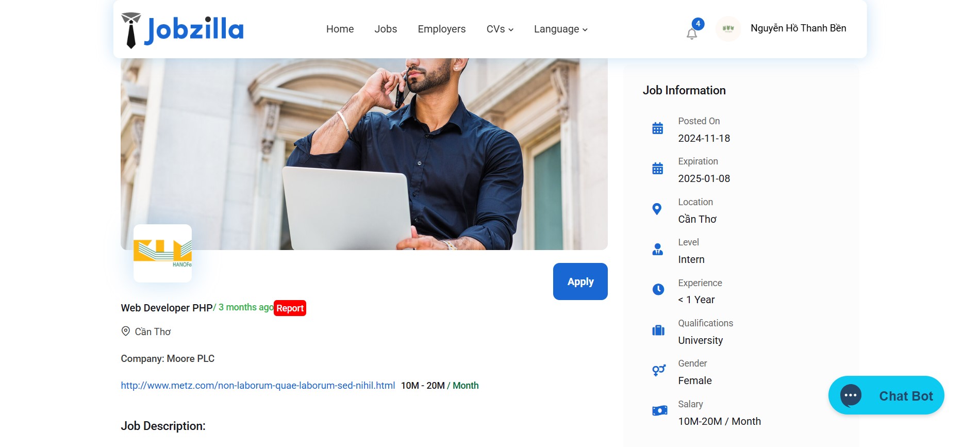Click the Qualifications briefcase icon
This screenshot has width=980, height=447.
(x=658, y=330)
